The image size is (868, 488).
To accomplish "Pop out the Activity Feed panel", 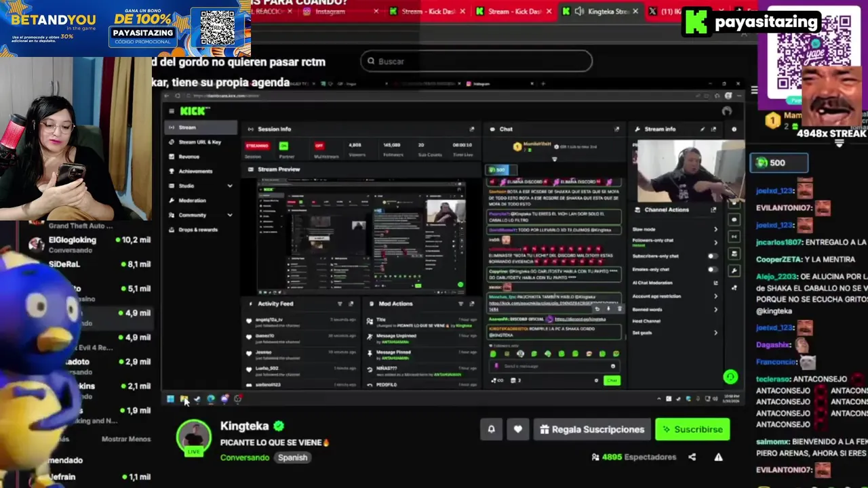I will coord(351,304).
